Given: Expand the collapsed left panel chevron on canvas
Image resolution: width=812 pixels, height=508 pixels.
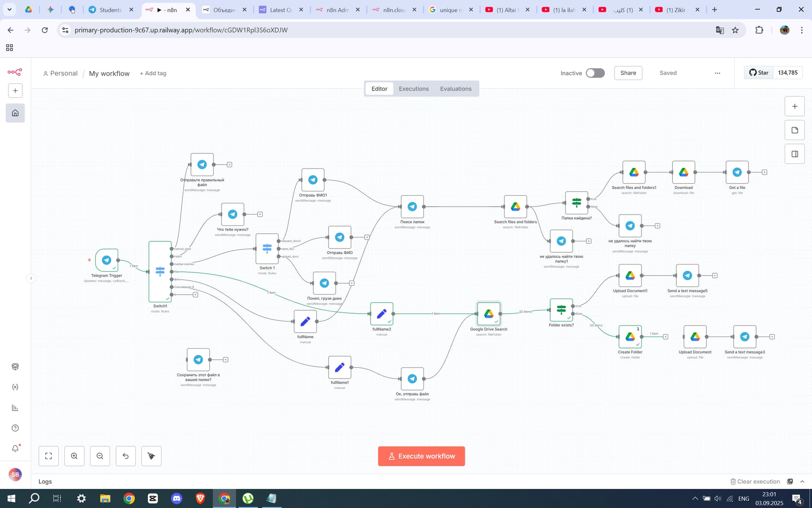Looking at the screenshot, I should pyautogui.click(x=31, y=278).
